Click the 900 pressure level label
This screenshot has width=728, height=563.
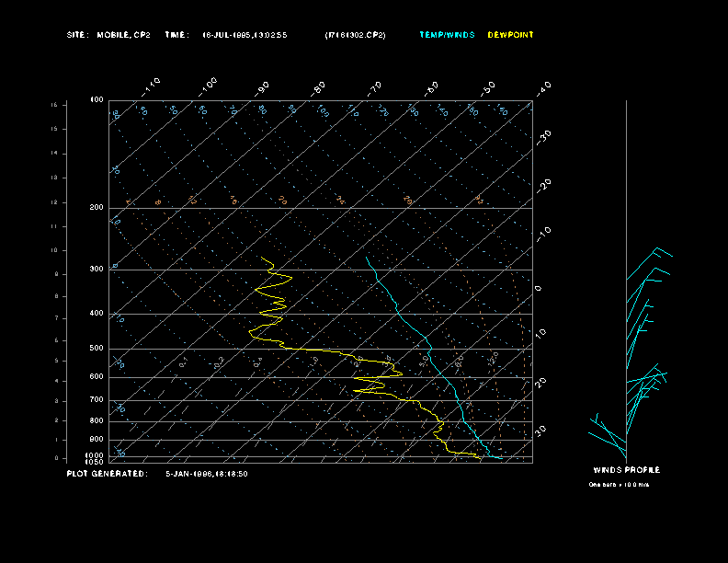(97, 440)
